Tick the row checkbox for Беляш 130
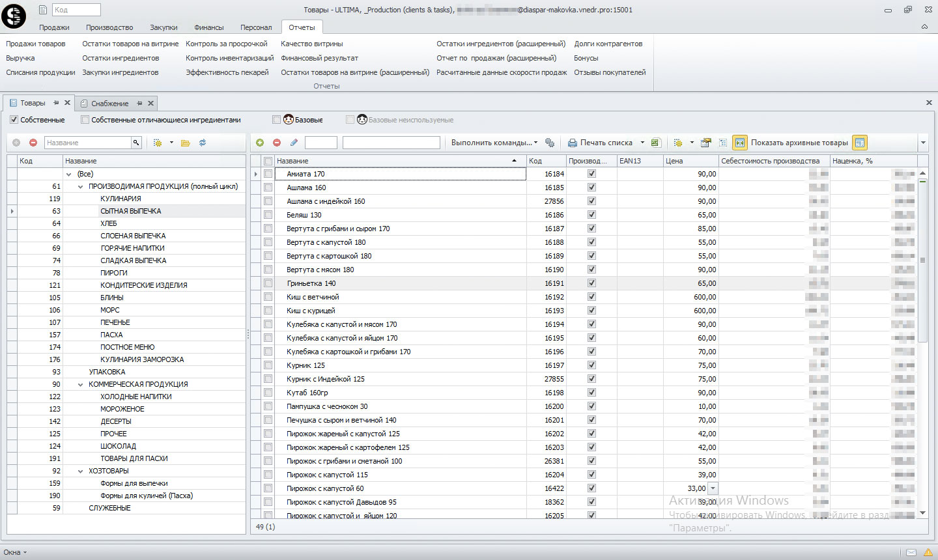The image size is (938, 560). 268,215
